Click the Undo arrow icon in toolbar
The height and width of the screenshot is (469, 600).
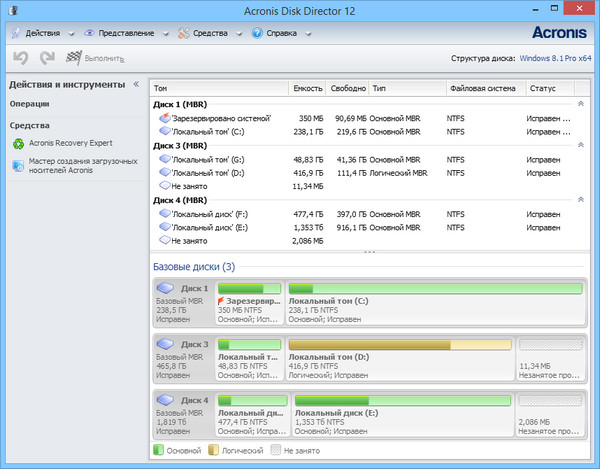pyautogui.click(x=19, y=59)
